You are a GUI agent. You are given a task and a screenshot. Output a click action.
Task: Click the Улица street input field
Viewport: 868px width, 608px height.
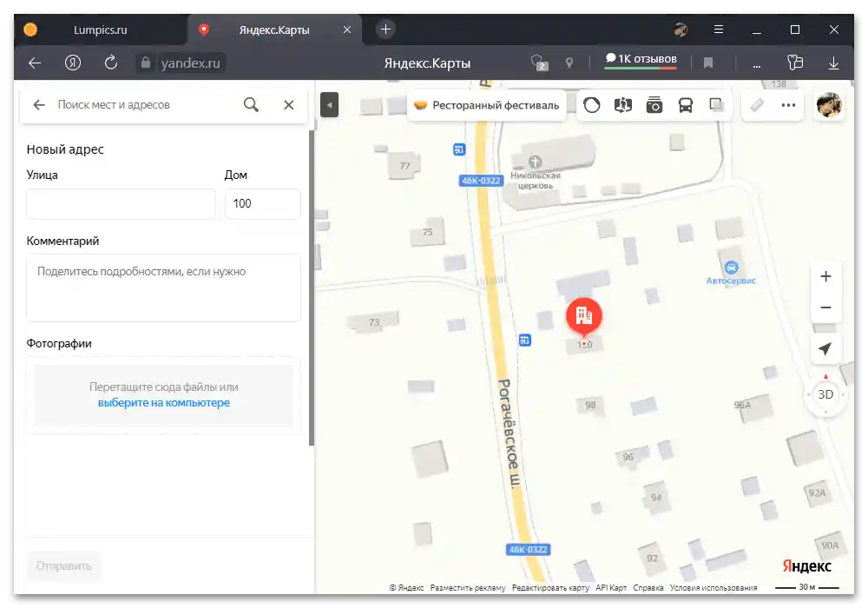click(121, 204)
